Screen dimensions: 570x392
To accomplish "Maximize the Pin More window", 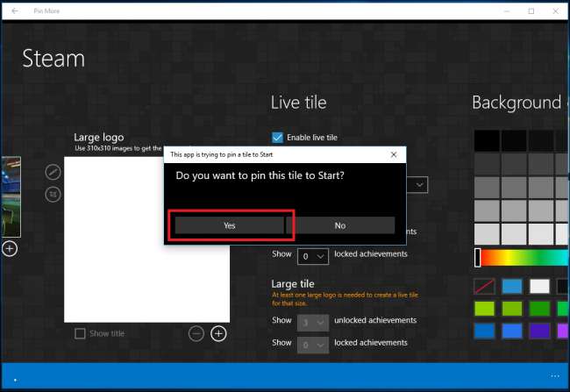I will tap(531, 11).
